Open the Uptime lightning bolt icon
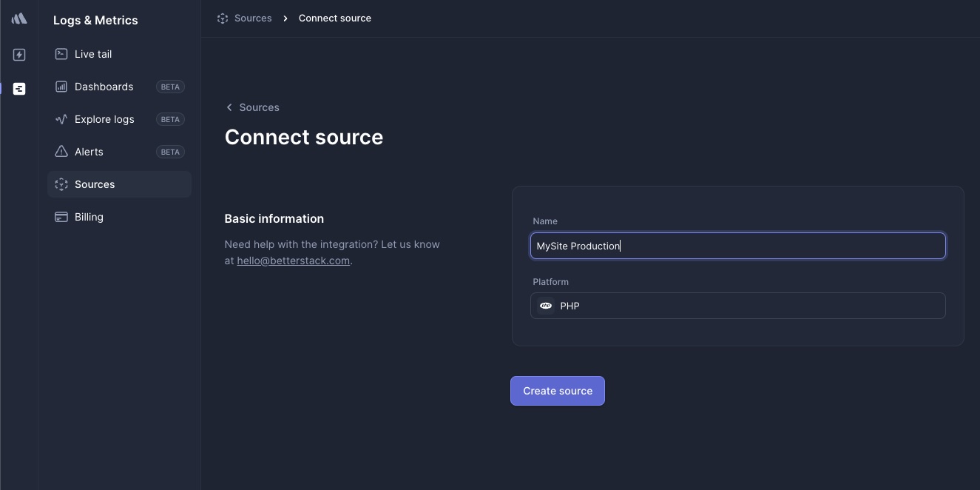Image resolution: width=980 pixels, height=490 pixels. pyautogui.click(x=19, y=55)
